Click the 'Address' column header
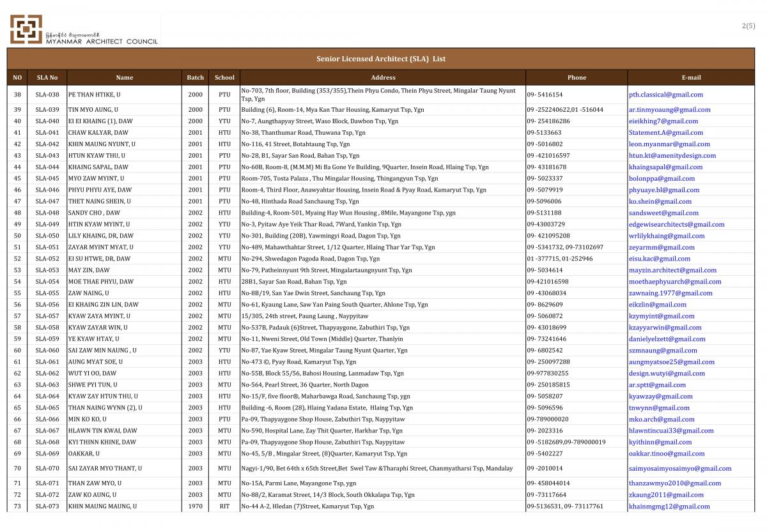Image resolution: width=767 pixels, height=532 pixels. coord(383,78)
